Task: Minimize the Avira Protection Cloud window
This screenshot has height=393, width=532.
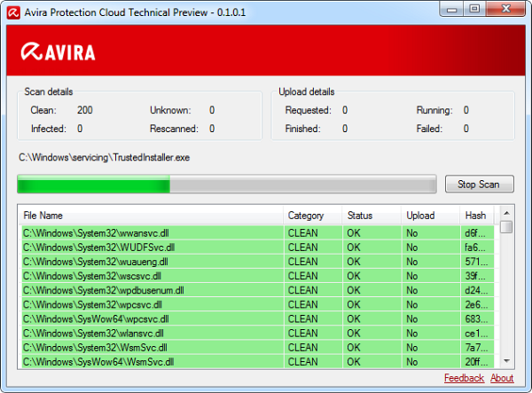Action: pos(452,9)
